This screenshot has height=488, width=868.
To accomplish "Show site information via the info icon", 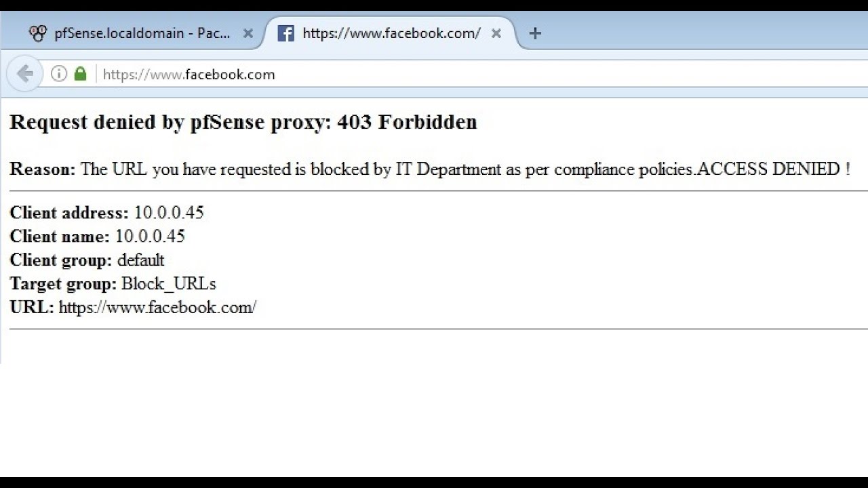I will [59, 74].
